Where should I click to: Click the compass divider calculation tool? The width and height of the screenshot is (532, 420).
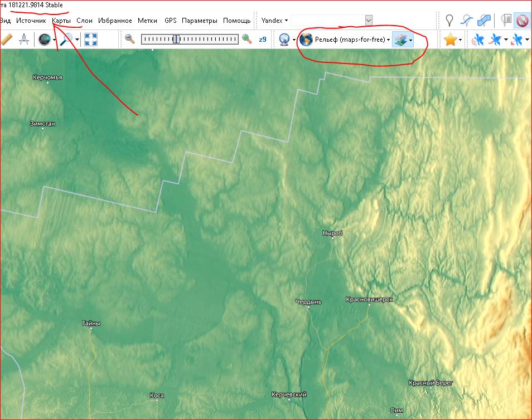24,40
